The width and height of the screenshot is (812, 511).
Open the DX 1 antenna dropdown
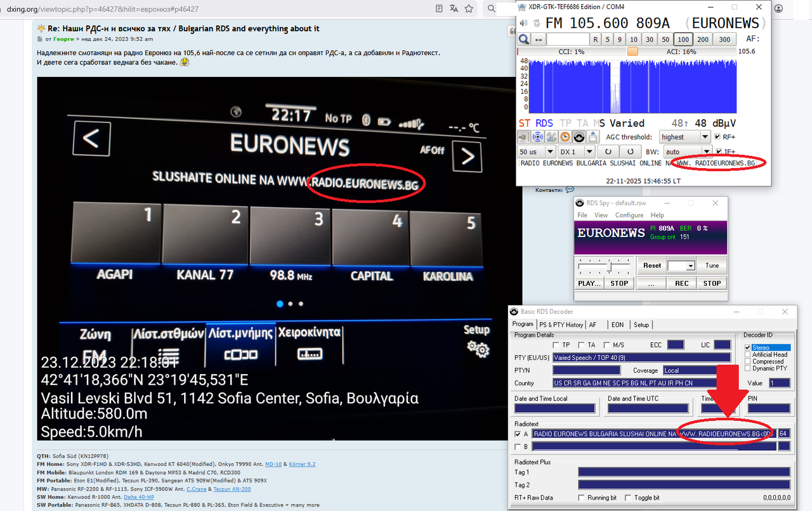coord(576,152)
